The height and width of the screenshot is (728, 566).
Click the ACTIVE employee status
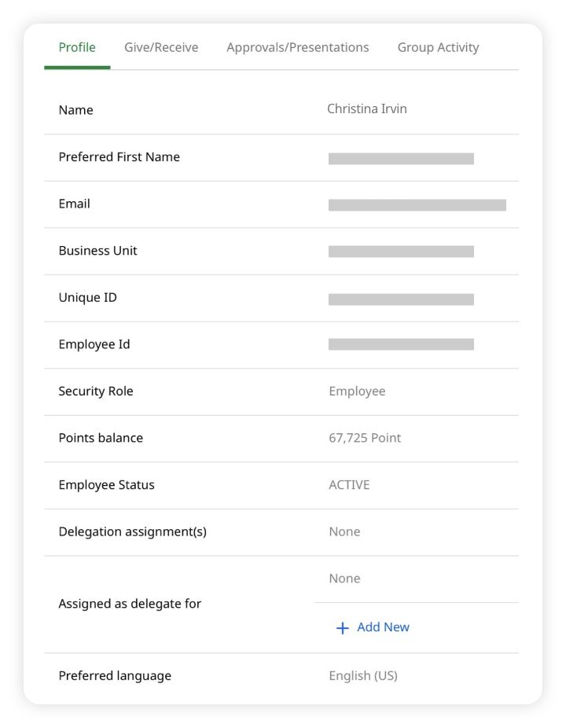pyautogui.click(x=348, y=485)
